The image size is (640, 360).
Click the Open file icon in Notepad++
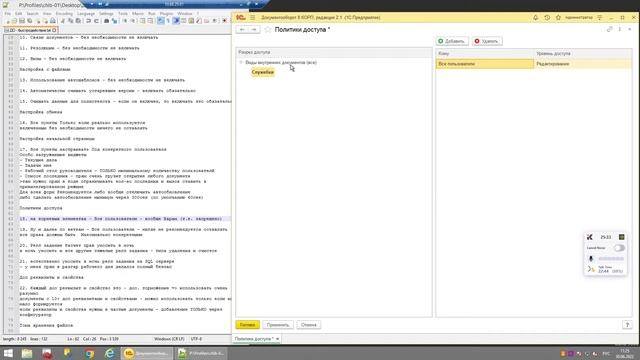(15, 21)
